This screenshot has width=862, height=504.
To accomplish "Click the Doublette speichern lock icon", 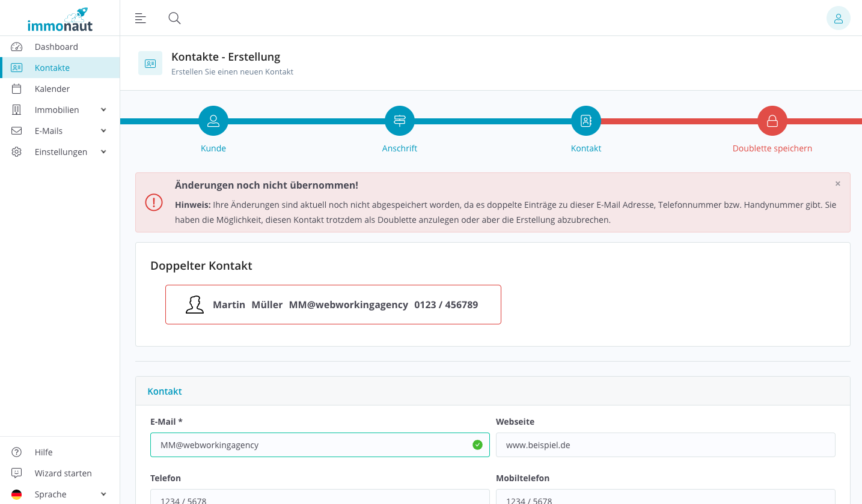I will tap(772, 121).
